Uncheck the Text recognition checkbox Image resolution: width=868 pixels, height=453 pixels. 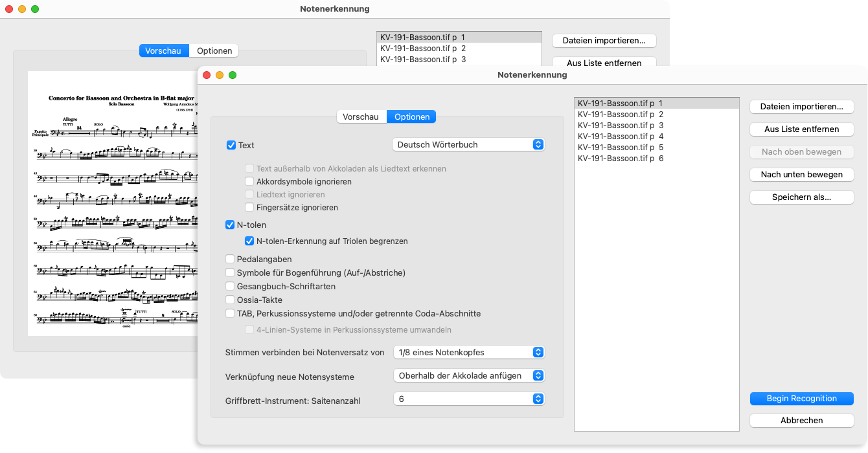click(231, 145)
